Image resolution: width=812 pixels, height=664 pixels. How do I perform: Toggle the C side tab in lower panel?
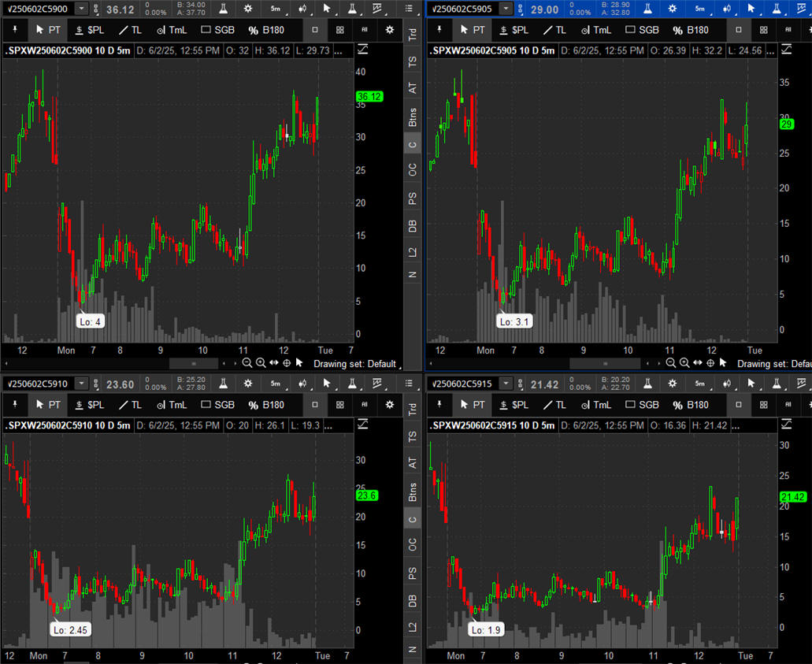tap(412, 520)
